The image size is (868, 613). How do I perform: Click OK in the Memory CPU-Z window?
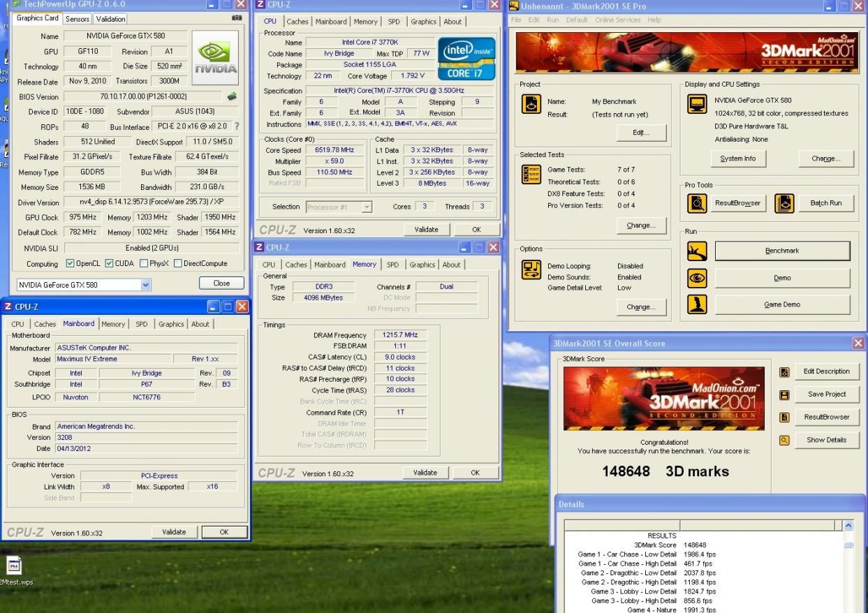475,473
